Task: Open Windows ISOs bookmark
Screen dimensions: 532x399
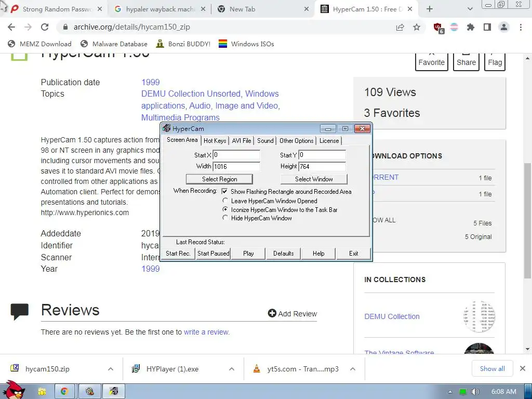Action: [246, 44]
